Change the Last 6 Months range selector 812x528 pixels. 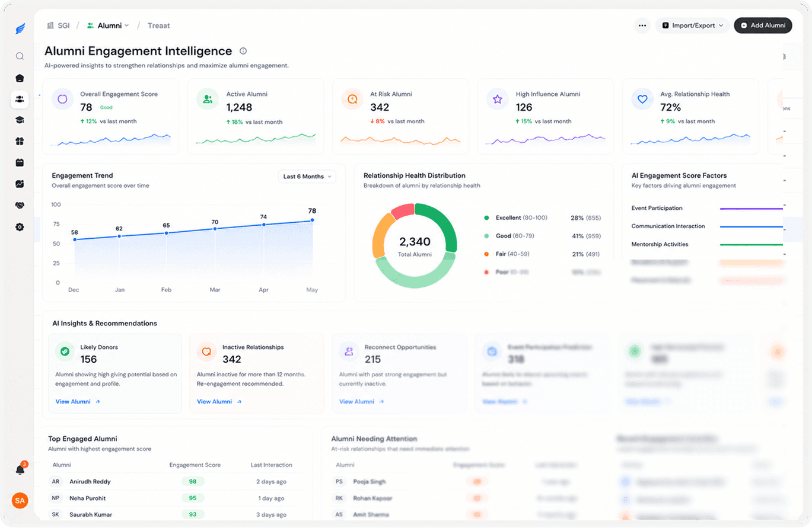(x=307, y=177)
